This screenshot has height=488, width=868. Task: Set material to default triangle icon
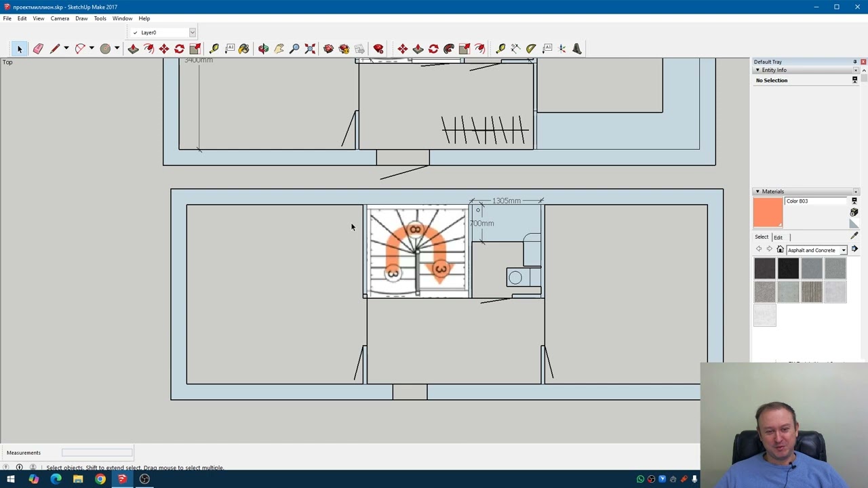point(854,224)
